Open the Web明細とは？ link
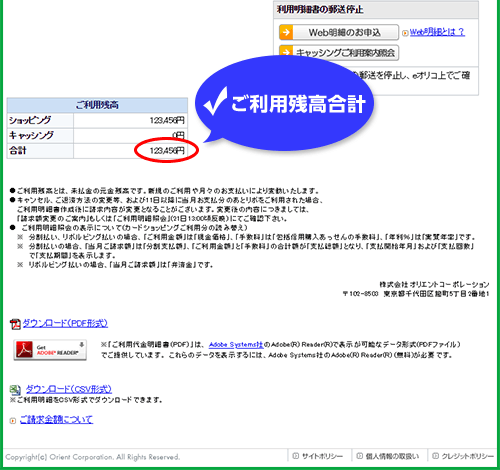Viewport: 500px width, 470px height. (x=437, y=32)
